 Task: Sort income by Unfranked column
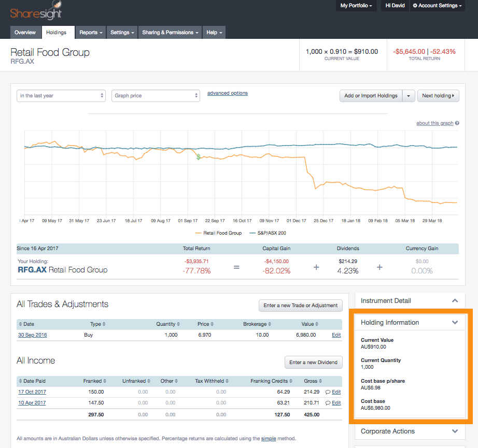point(136,381)
